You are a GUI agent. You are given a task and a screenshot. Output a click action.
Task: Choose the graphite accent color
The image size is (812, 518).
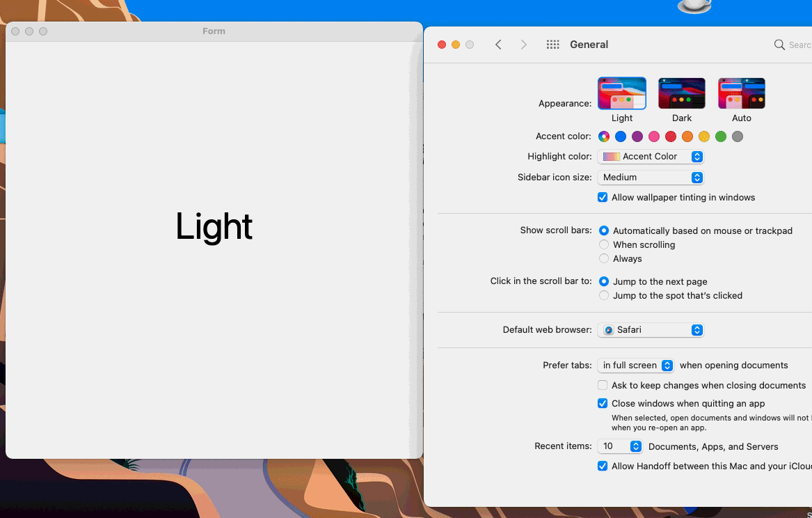[x=738, y=136]
